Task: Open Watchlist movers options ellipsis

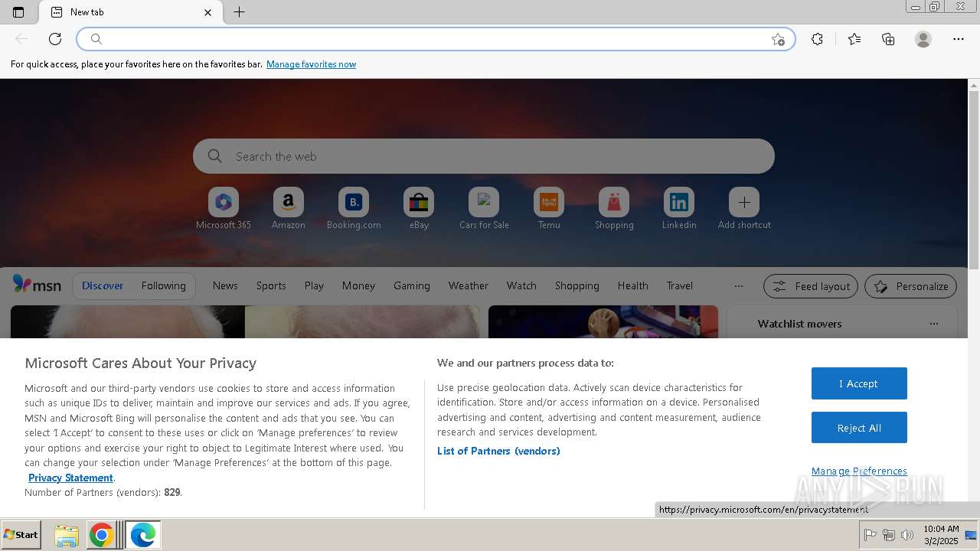Action: [934, 324]
